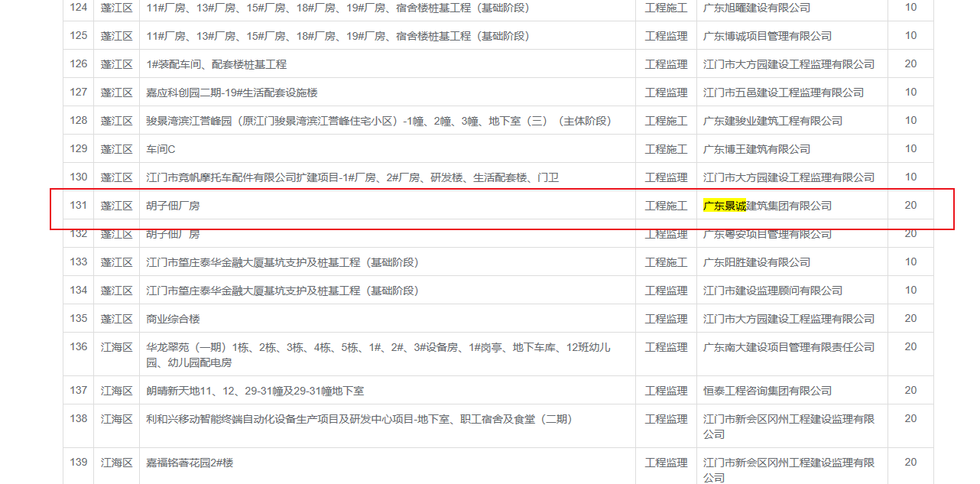This screenshot has height=484, width=980.
Task: Click row number 130
Action: pos(79,177)
